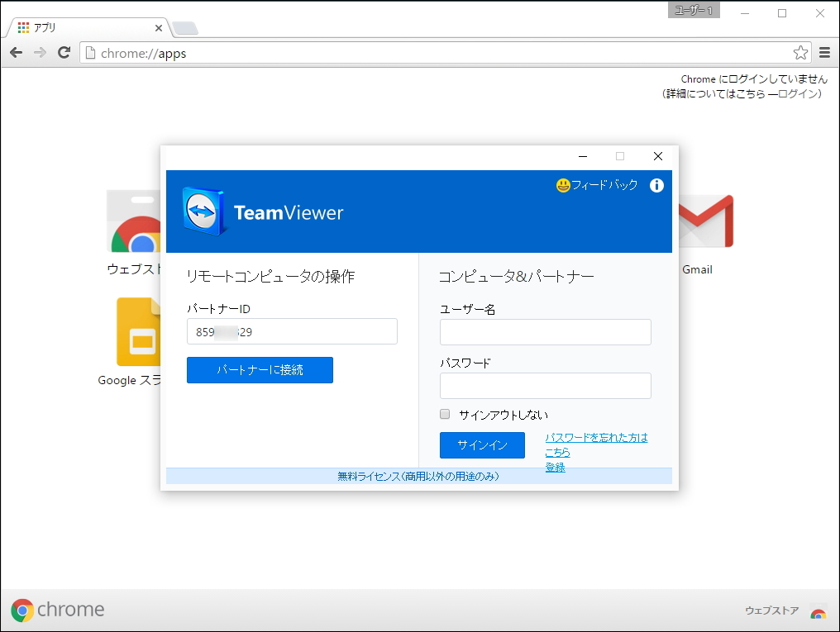
Task: Click the パスワード input field
Action: point(545,385)
